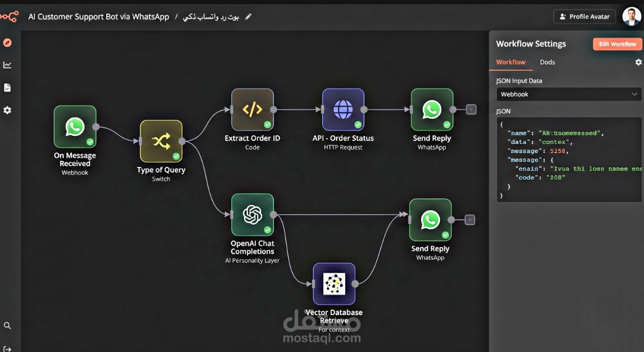This screenshot has width=644, height=352.
Task: Switch to the Workflow tab
Action: pos(510,62)
